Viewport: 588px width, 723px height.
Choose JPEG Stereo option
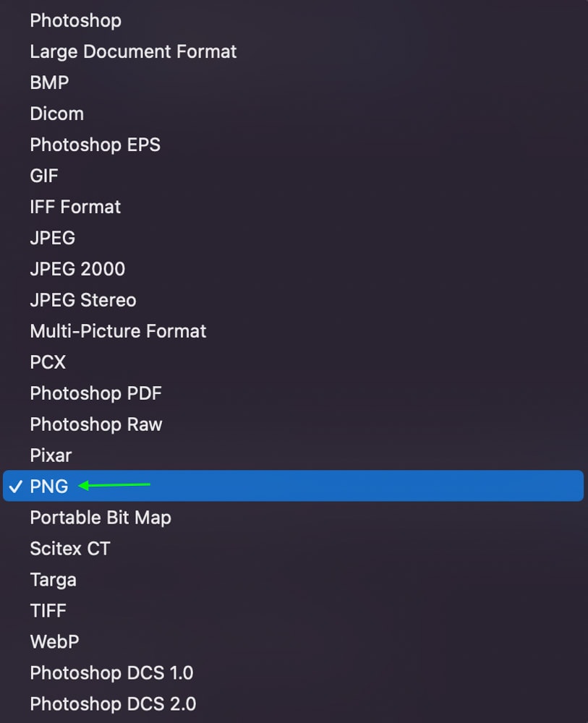point(294,300)
